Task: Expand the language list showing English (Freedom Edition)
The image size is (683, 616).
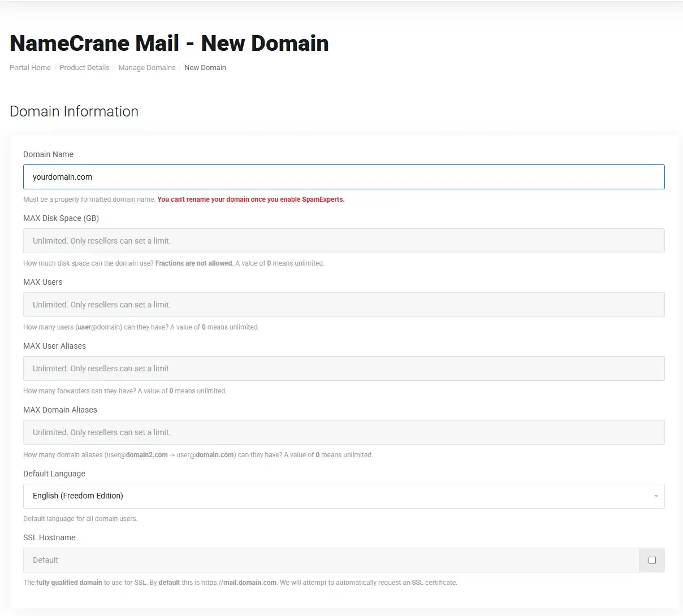Action: click(x=344, y=496)
